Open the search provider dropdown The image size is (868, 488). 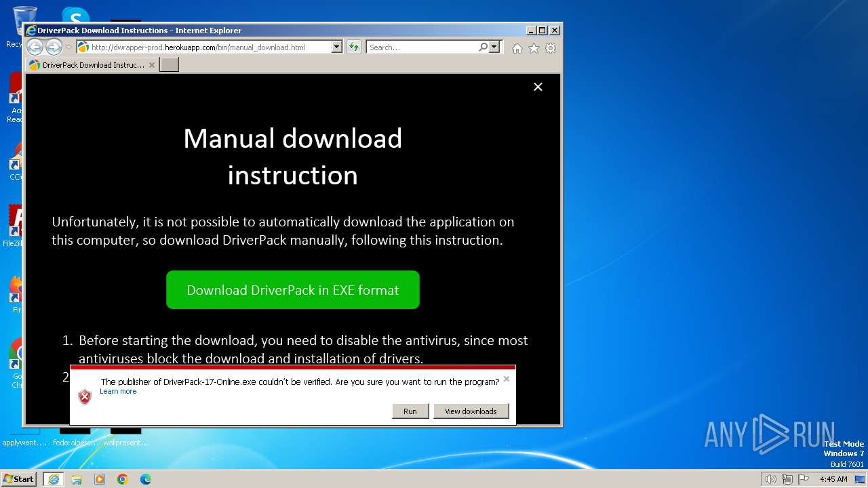click(x=494, y=47)
